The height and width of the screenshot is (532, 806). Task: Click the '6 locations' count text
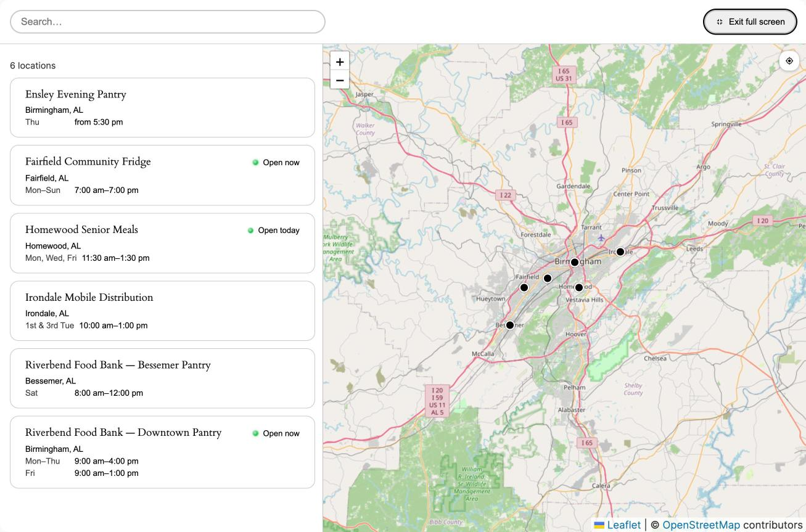[x=33, y=65]
